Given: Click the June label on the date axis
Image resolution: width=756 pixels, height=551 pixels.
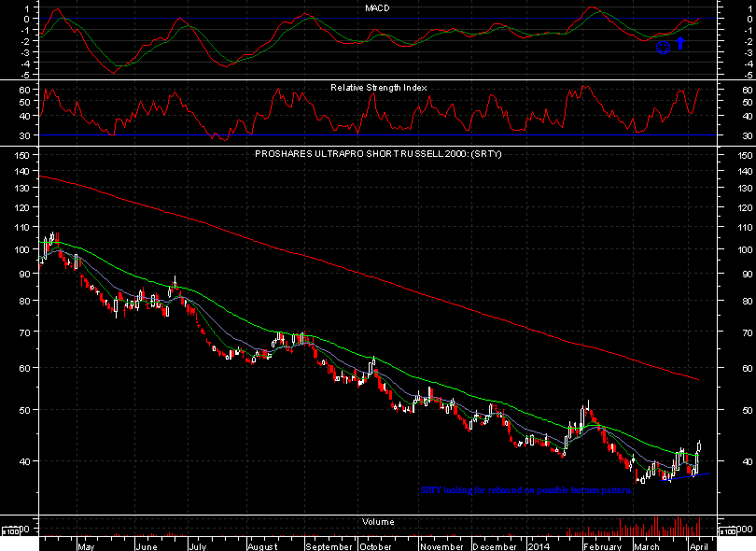Looking at the screenshot, I should pos(147,546).
